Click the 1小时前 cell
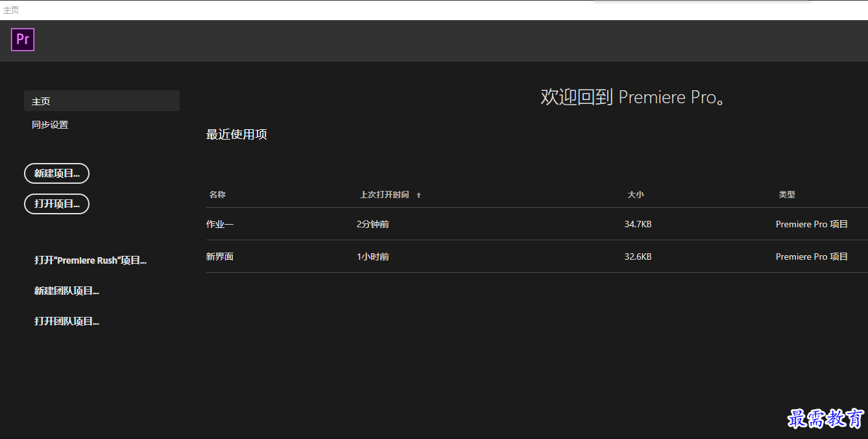Image resolution: width=868 pixels, height=439 pixels. coord(373,257)
